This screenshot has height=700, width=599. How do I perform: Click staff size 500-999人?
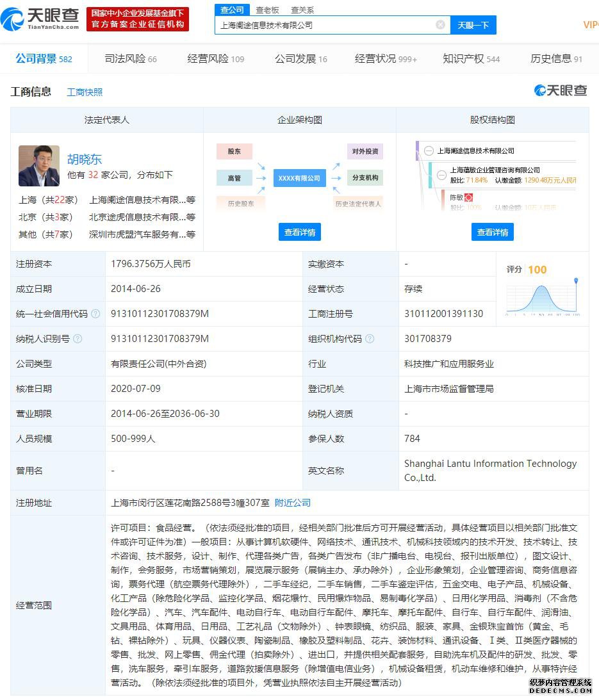(133, 439)
